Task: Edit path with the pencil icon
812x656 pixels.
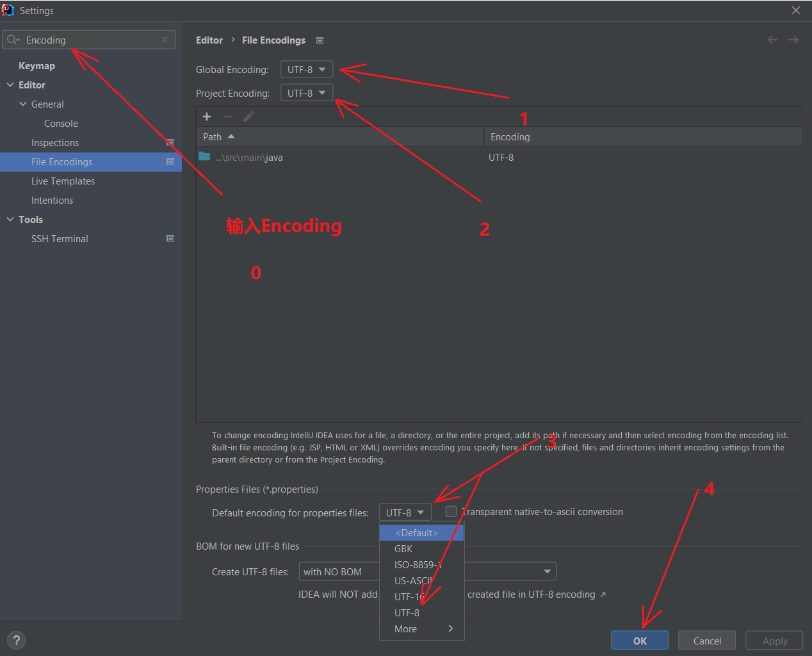Action: [x=248, y=116]
